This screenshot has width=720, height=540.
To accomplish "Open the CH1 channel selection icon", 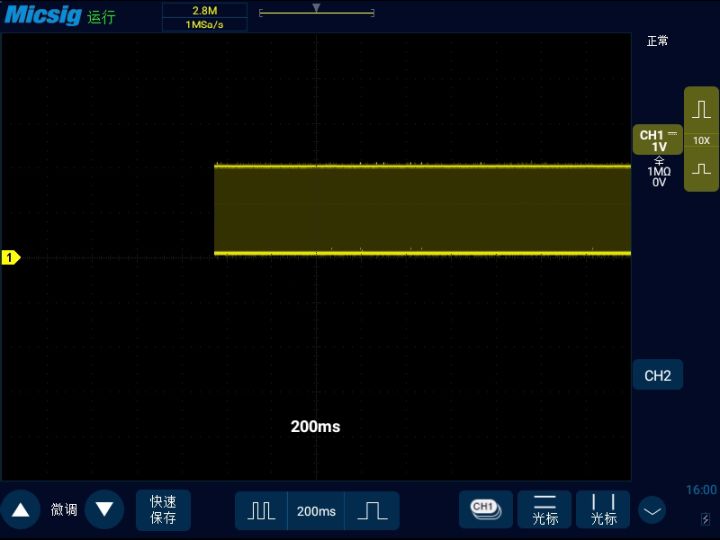I will point(486,509).
